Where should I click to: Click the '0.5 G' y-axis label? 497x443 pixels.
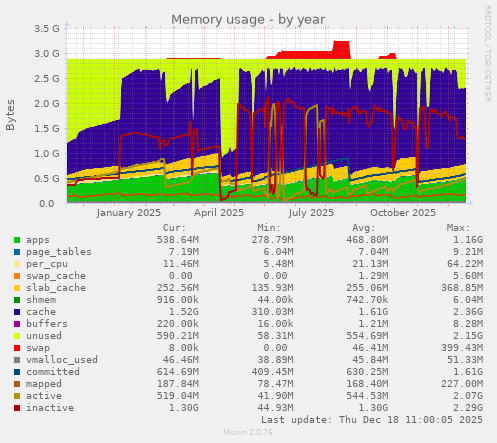(47, 179)
